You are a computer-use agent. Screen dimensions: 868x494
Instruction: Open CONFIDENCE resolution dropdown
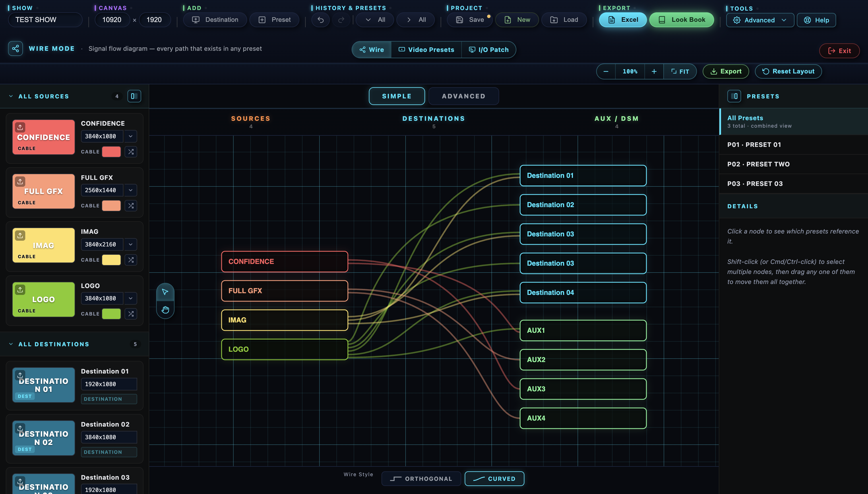(x=130, y=136)
